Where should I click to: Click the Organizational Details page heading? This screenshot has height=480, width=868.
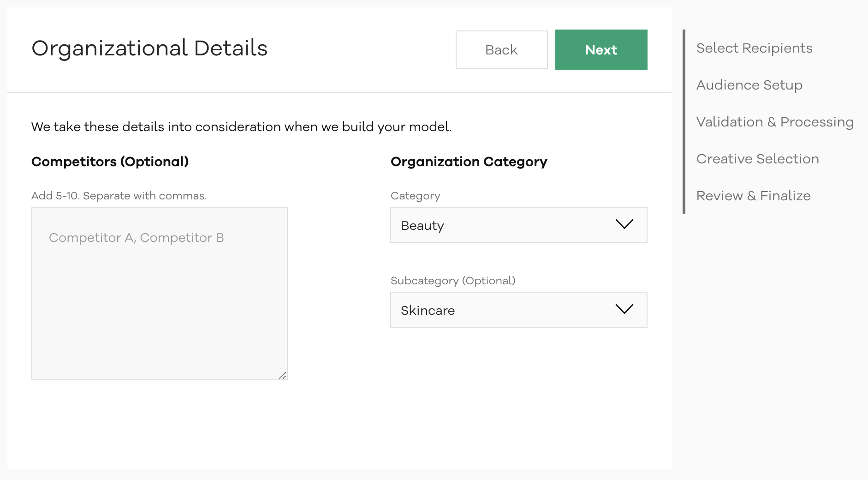click(x=149, y=48)
